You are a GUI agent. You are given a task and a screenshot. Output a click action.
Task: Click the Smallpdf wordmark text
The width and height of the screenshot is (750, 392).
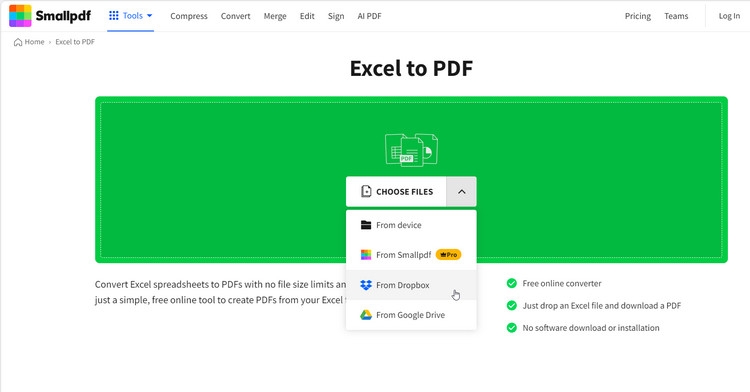point(63,16)
